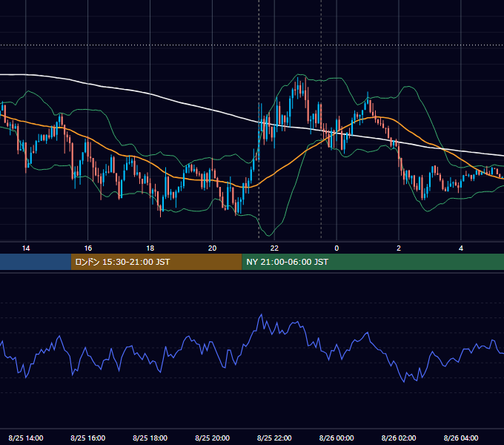Click the '8/25 14:00' date label
The image size is (504, 445).
click(x=26, y=438)
